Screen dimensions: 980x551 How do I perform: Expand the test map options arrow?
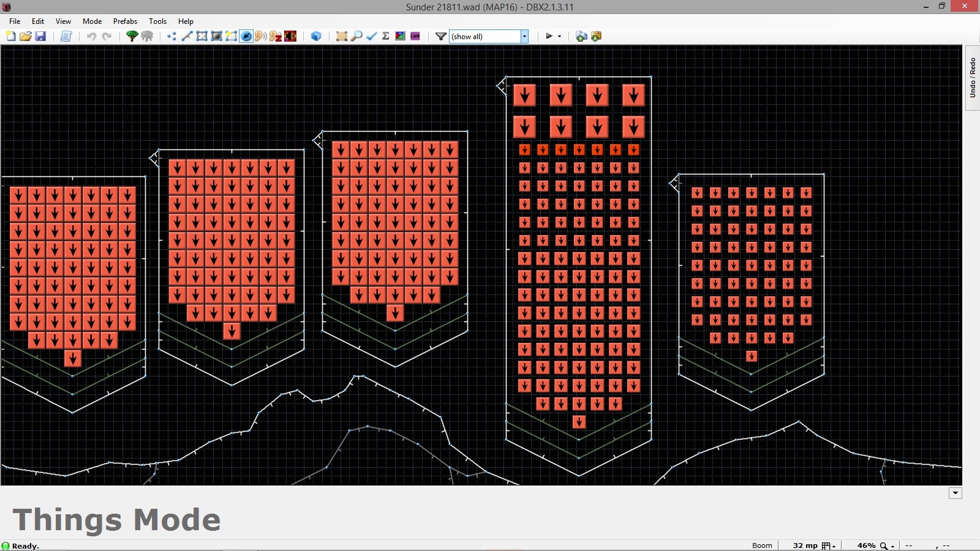pos(559,36)
